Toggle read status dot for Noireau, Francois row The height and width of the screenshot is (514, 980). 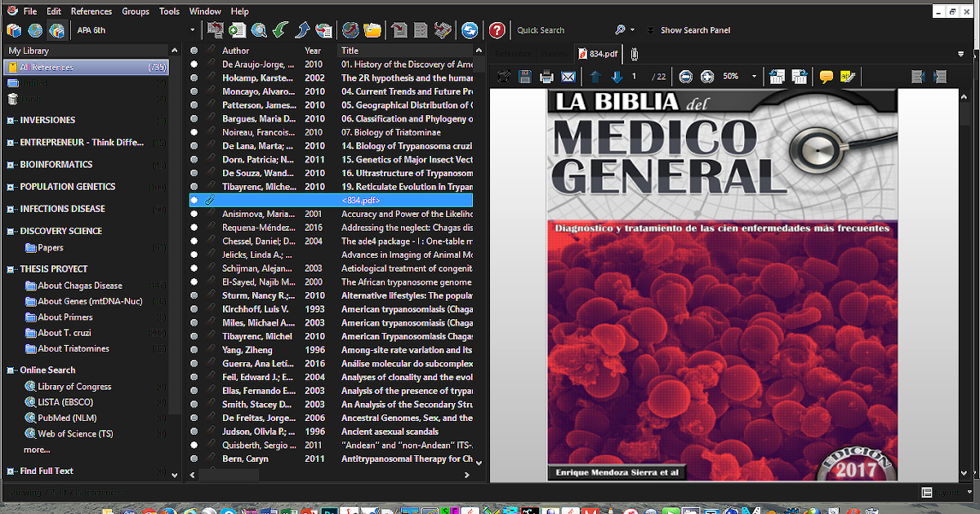pyautogui.click(x=194, y=132)
